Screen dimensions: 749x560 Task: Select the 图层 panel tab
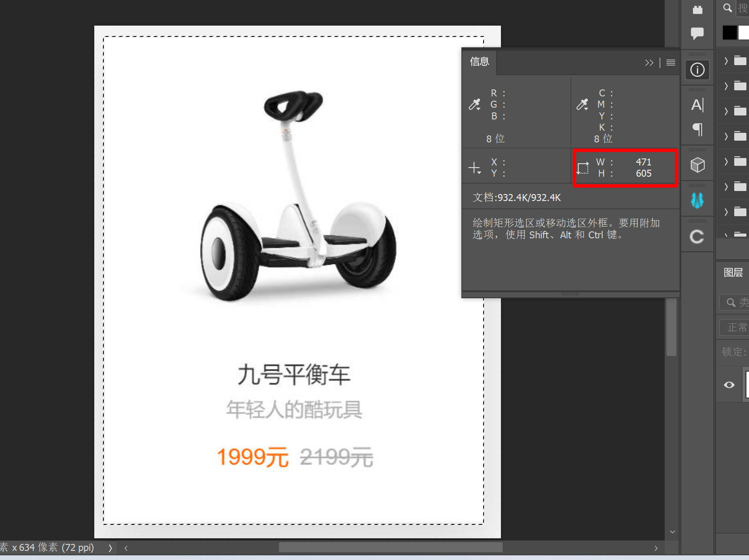point(733,273)
